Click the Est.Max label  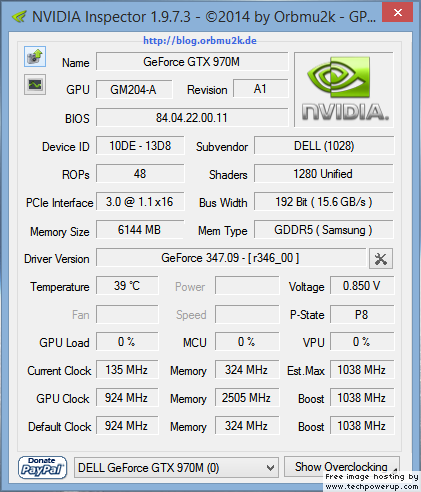(306, 371)
